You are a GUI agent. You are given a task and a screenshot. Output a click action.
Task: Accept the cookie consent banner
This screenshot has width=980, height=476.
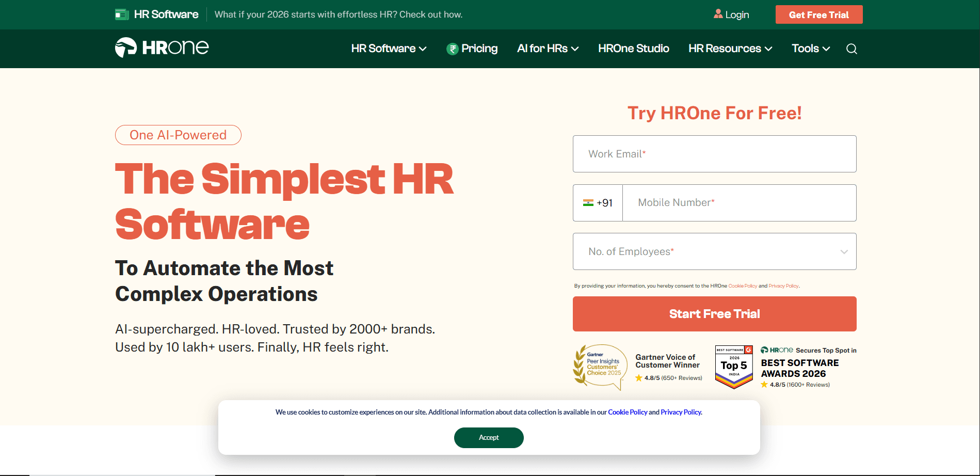click(x=489, y=437)
